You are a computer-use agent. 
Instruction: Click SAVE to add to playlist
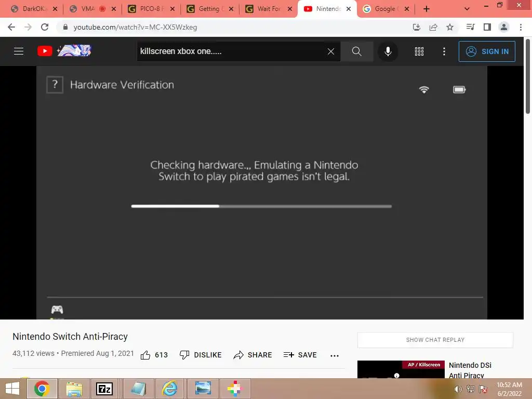tap(300, 355)
